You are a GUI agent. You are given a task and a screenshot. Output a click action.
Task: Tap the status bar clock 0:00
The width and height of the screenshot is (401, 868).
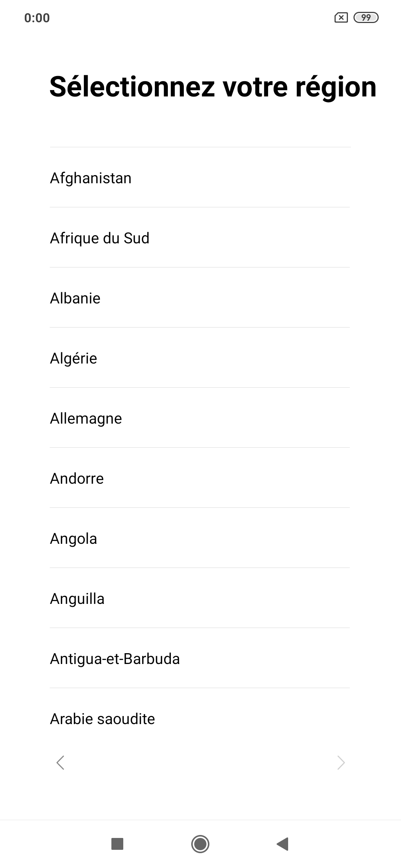37,18
